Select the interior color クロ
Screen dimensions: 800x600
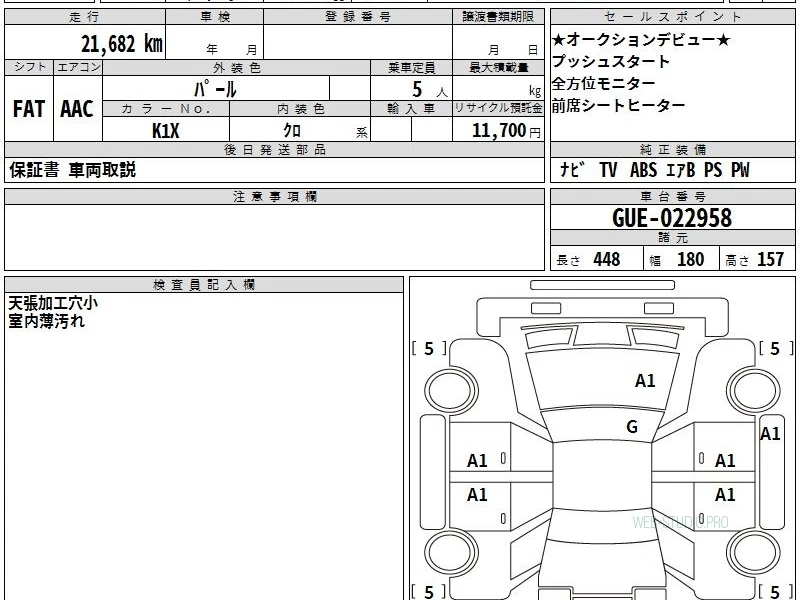click(292, 130)
